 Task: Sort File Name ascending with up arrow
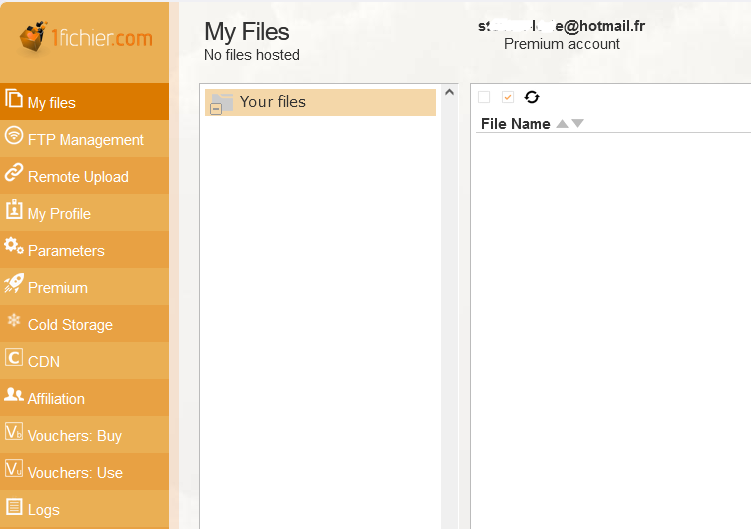562,124
